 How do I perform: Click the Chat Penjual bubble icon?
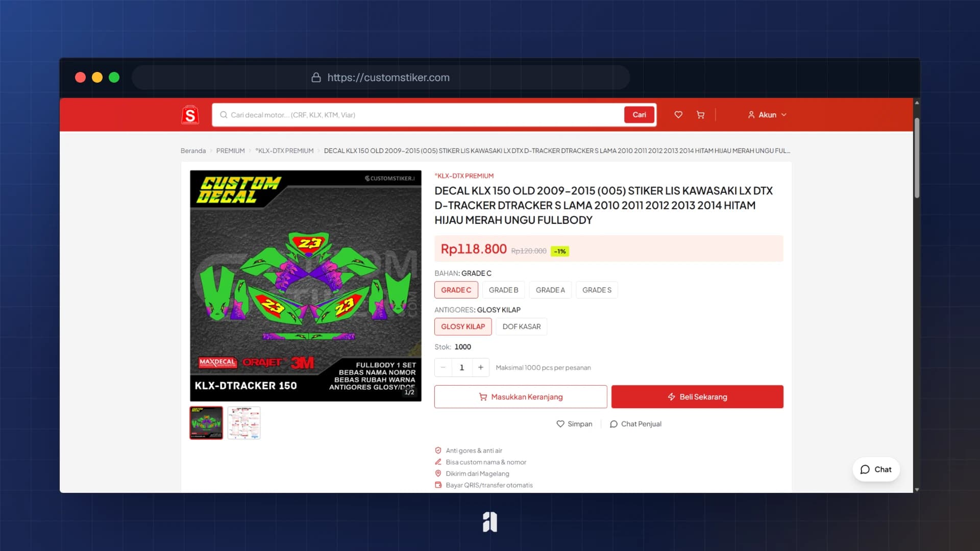(x=614, y=424)
